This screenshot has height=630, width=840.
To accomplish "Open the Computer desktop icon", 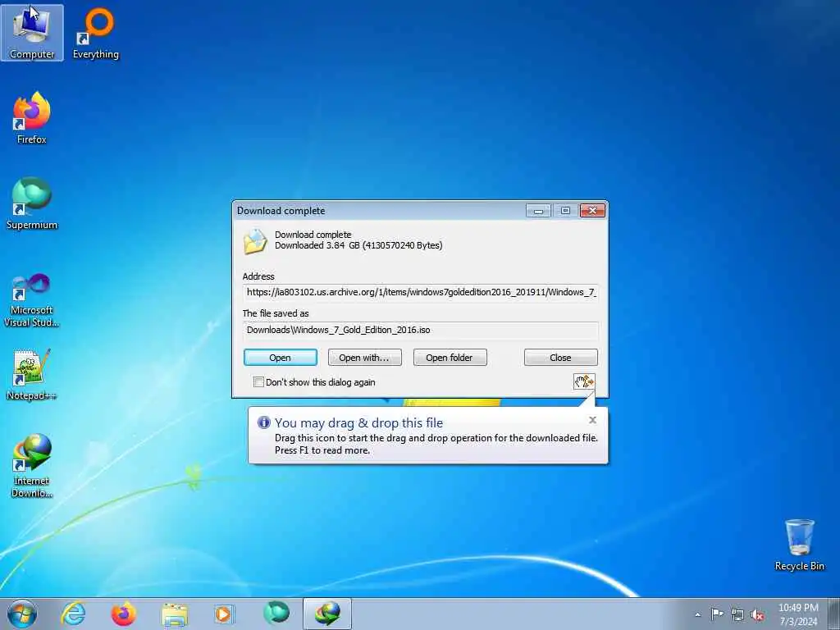I will (32, 32).
